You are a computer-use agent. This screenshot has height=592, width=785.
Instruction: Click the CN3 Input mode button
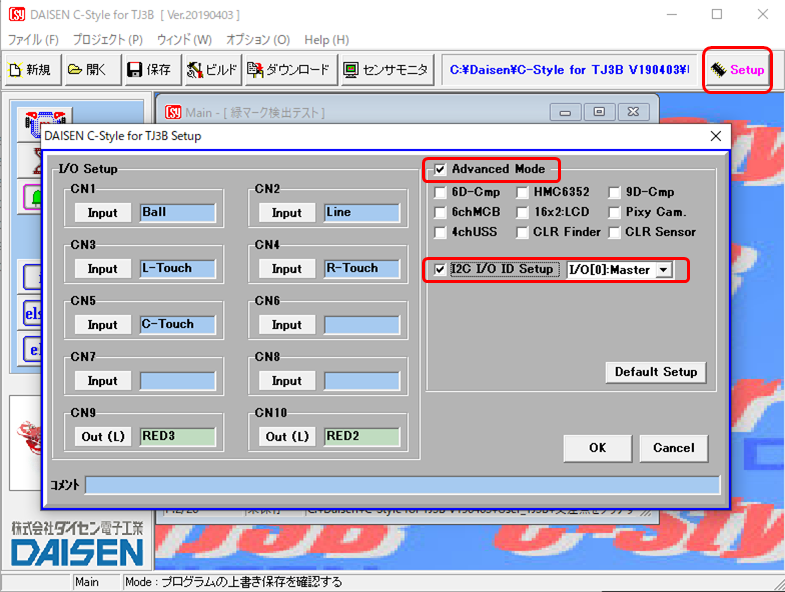click(x=103, y=269)
